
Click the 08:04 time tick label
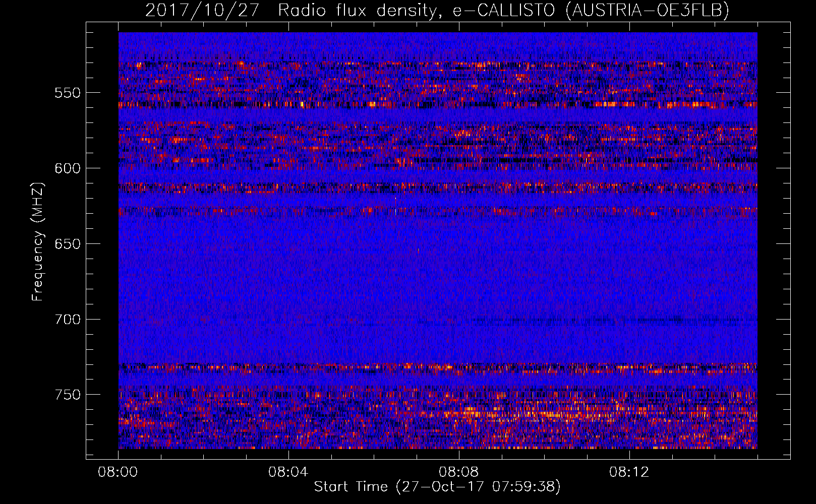[288, 472]
